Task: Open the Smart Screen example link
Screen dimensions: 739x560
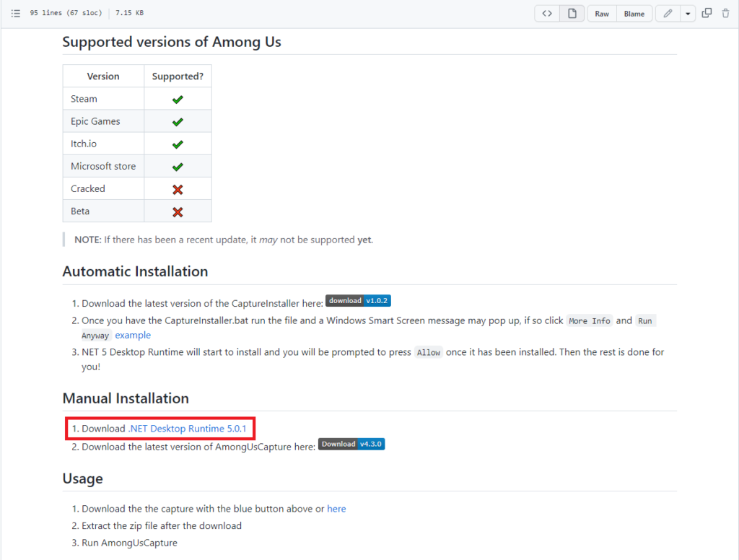Action: (x=133, y=335)
